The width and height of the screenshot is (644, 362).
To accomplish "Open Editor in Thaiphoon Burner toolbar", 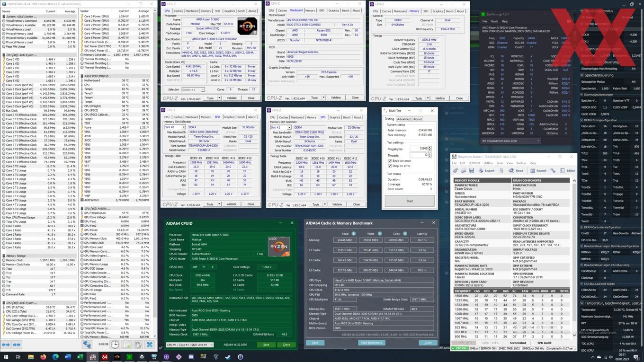I will [x=567, y=170].
